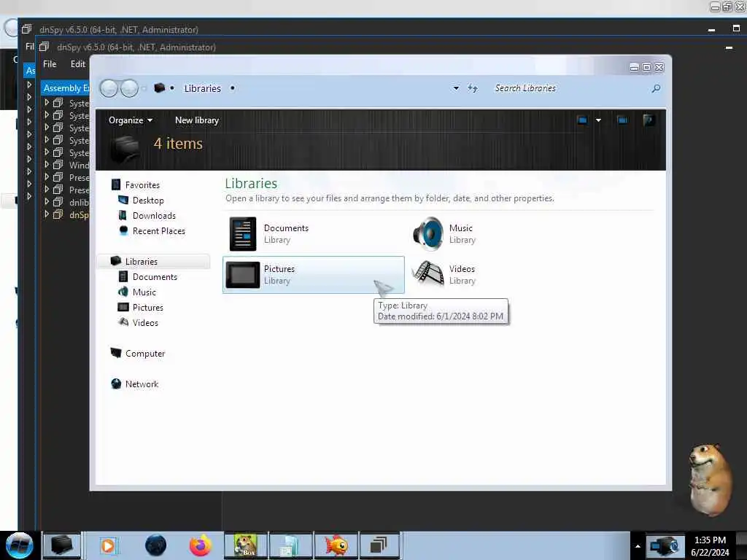
Task: Click the network tray icon
Action: click(665, 546)
